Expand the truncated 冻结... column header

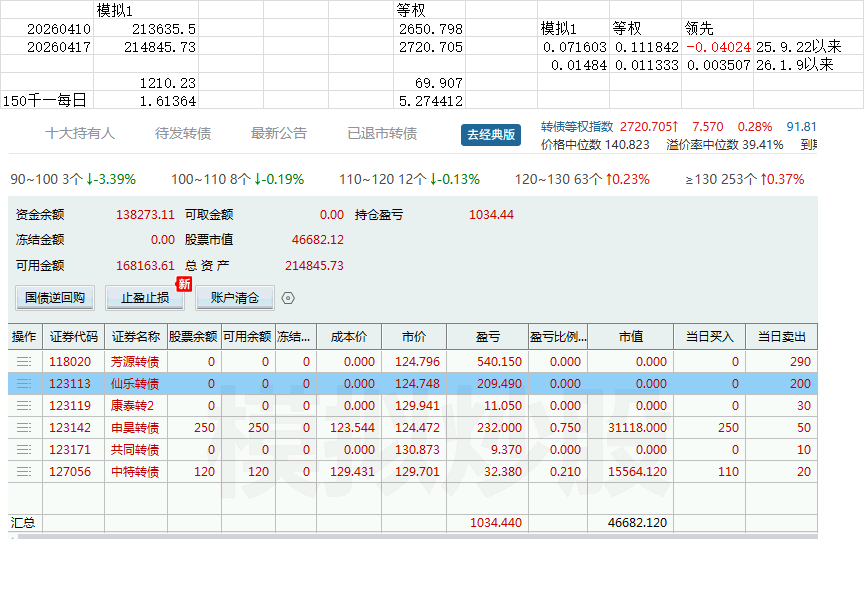pos(296,337)
